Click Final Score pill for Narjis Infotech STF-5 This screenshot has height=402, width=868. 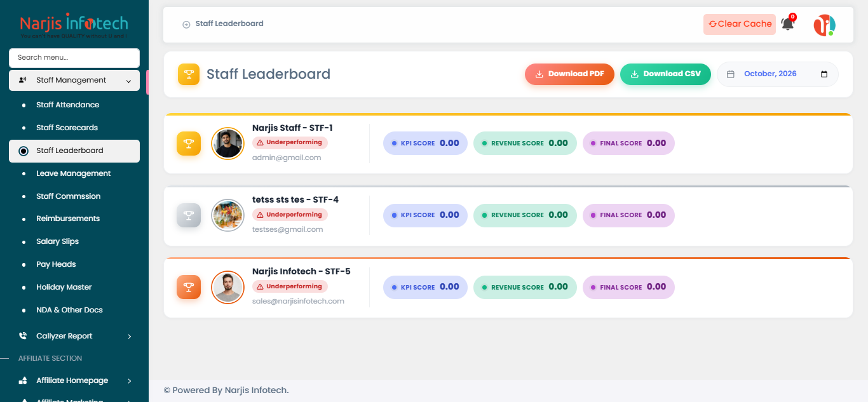coord(628,287)
